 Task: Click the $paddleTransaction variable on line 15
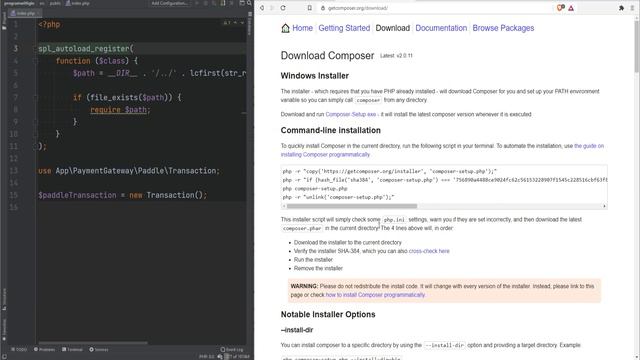(x=77, y=195)
